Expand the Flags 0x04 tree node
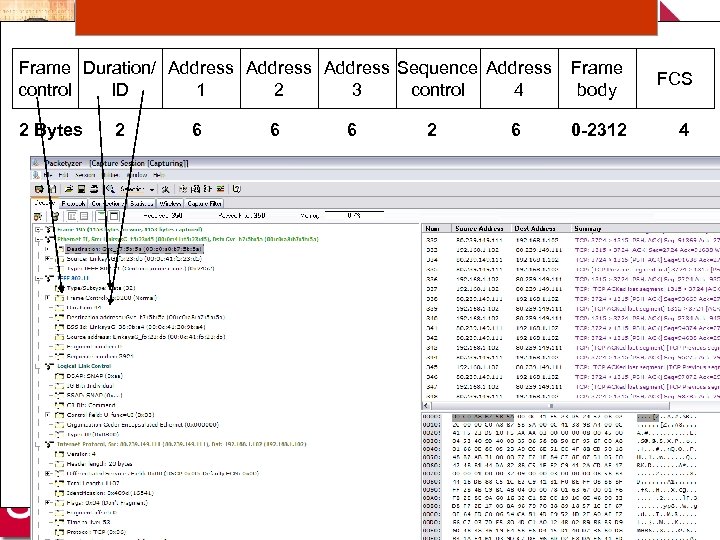Image resolution: width=720 pixels, height=540 pixels. [x=48, y=503]
